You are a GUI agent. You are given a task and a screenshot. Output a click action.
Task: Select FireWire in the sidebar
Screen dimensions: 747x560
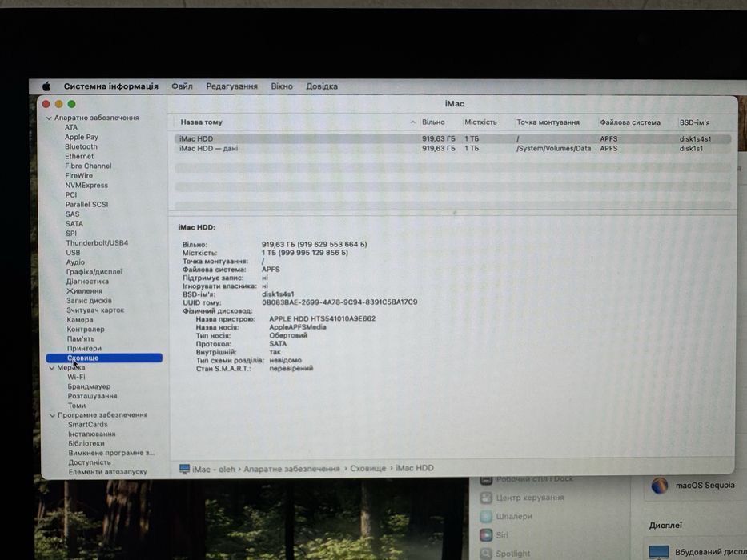79,175
